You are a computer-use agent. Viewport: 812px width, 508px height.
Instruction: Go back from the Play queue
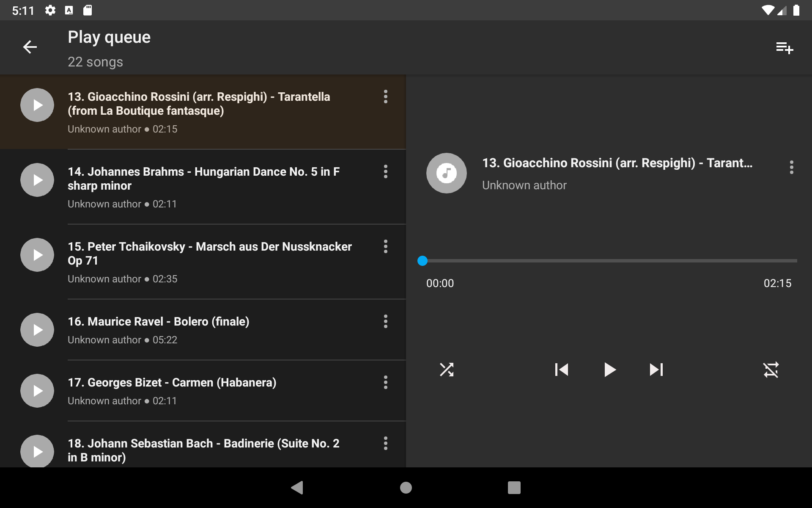click(30, 47)
